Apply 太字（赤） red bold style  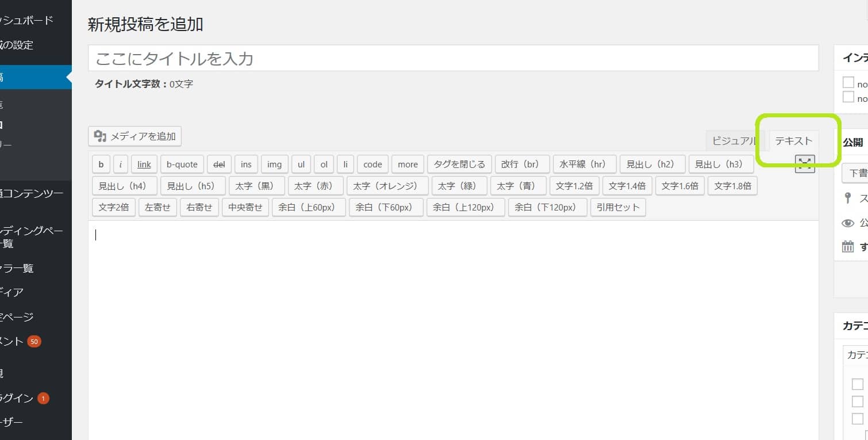coord(316,186)
